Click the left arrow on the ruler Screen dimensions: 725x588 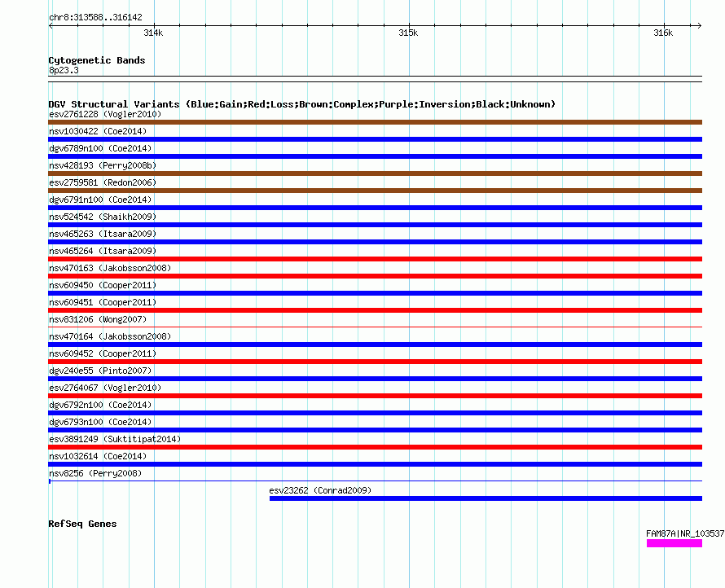[51, 26]
